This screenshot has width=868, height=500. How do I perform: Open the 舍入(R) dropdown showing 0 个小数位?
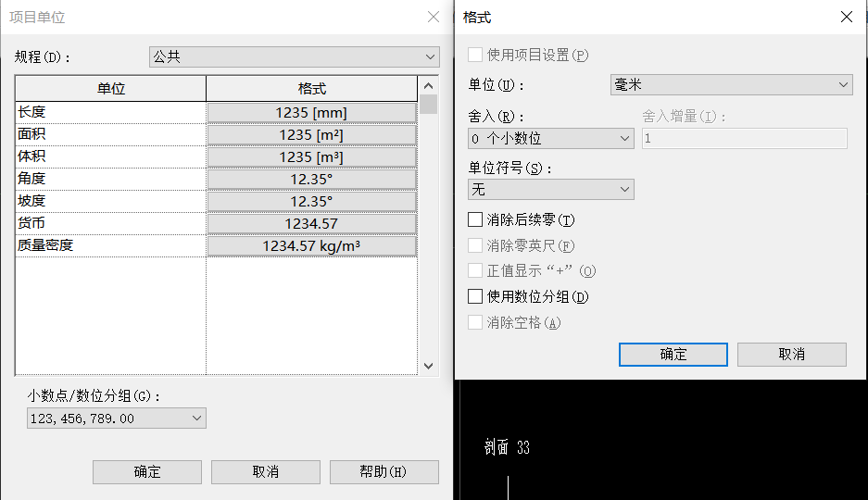[x=551, y=138]
